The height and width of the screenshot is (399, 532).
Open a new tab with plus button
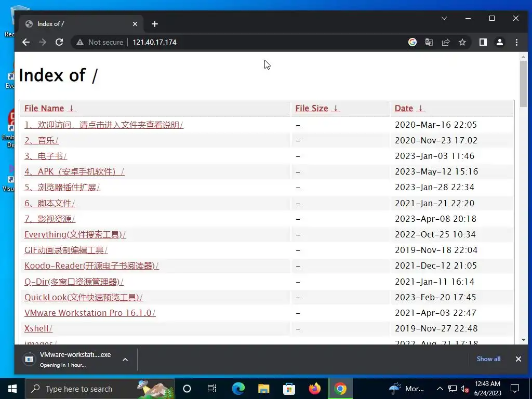pos(155,24)
